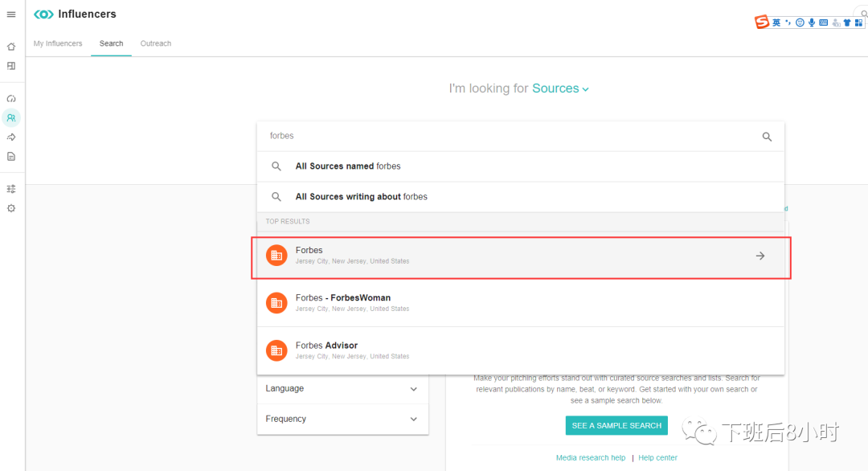The height and width of the screenshot is (471, 868).
Task: Open the Influencers people icon in sidebar
Action: (11, 118)
